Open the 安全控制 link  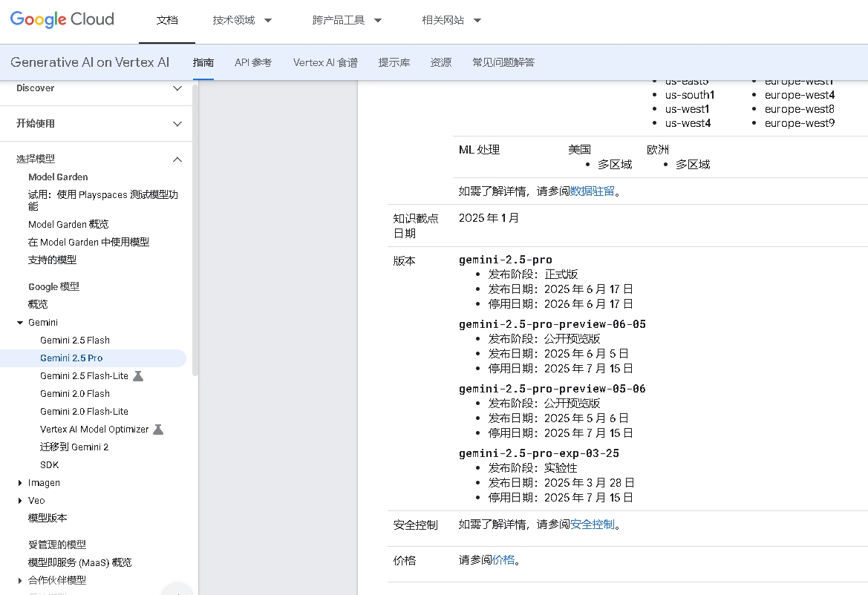coord(593,525)
